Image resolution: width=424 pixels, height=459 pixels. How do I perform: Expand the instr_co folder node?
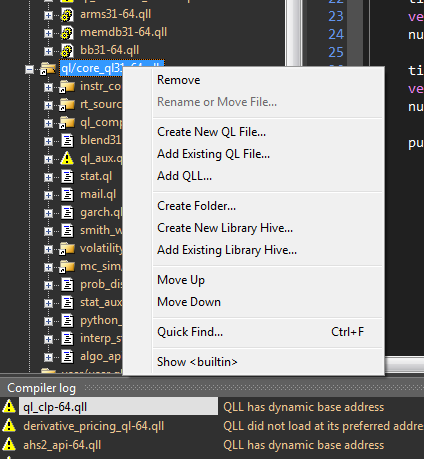pyautogui.click(x=48, y=87)
